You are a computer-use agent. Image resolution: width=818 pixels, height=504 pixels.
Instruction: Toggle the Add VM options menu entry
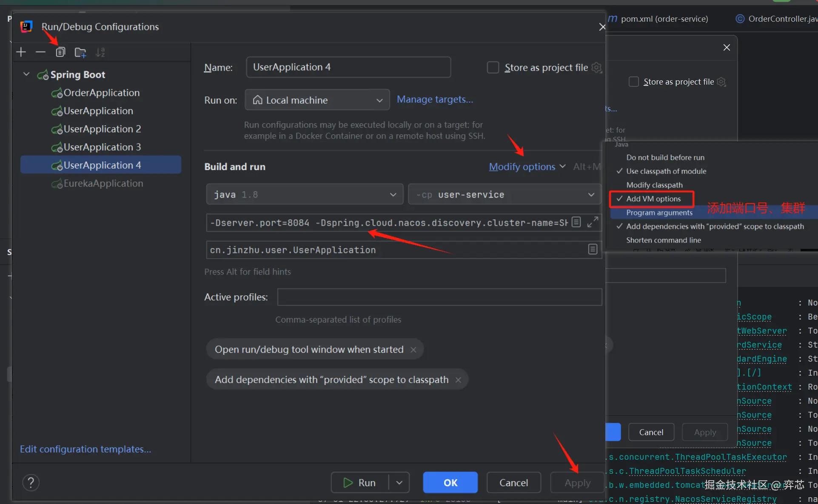653,199
